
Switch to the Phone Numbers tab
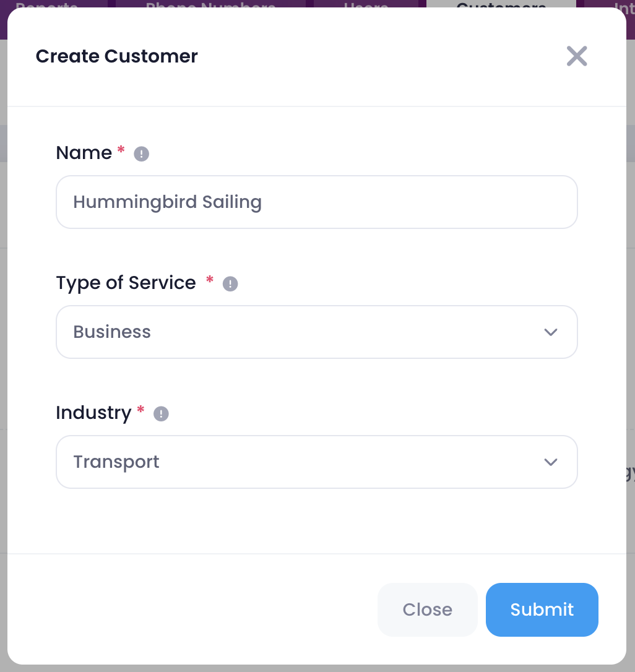coord(210,4)
